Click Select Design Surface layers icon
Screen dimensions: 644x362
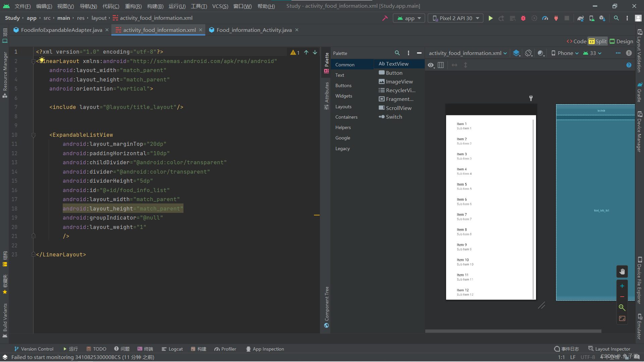pyautogui.click(x=517, y=53)
